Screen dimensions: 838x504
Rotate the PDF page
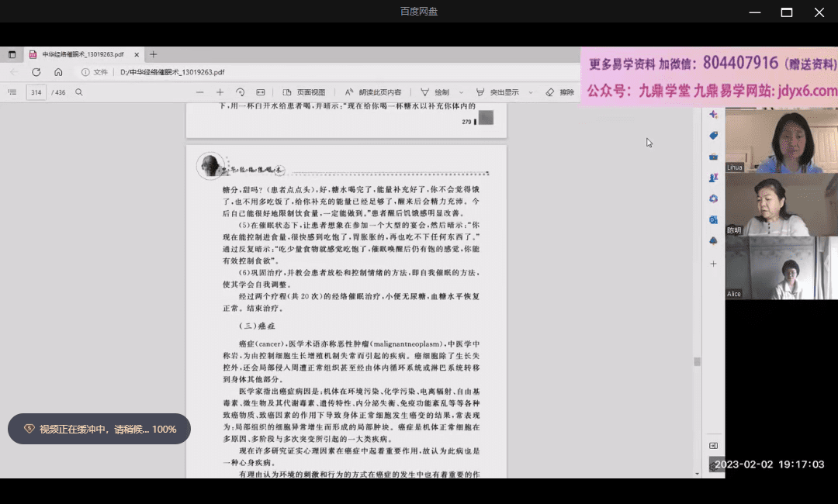(241, 92)
